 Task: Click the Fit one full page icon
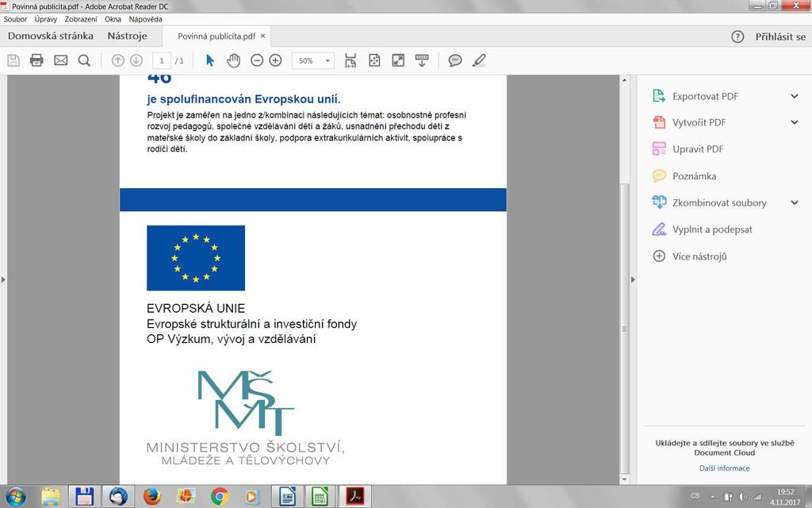pos(374,60)
